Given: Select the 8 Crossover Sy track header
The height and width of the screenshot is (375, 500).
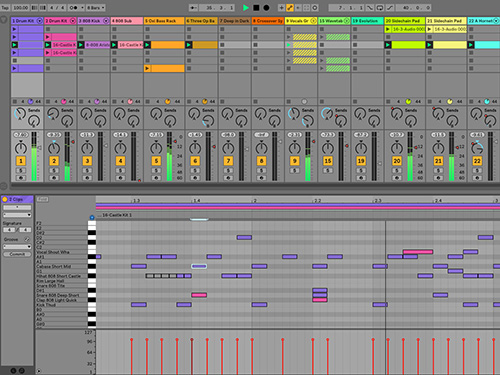Looking at the screenshot, I should [268, 21].
